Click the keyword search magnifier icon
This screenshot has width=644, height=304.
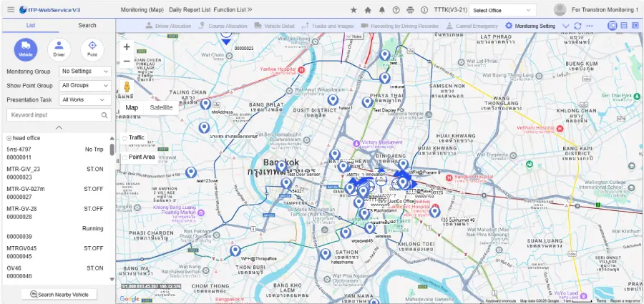pyautogui.click(x=104, y=115)
